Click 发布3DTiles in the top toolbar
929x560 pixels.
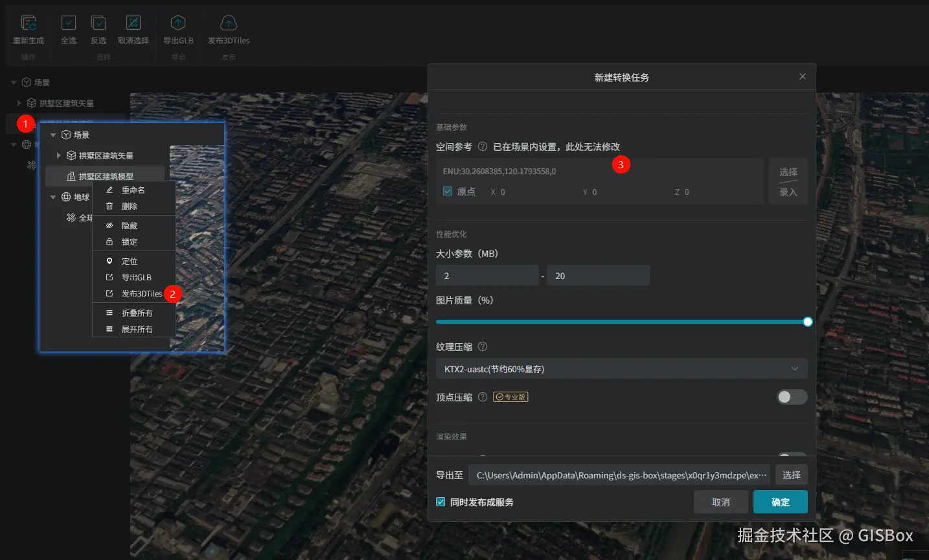[x=229, y=30]
